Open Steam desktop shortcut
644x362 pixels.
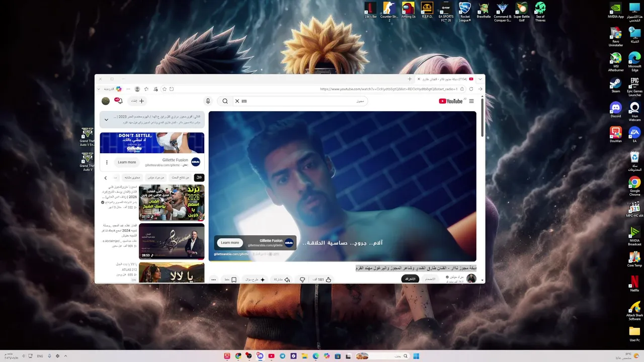(616, 85)
